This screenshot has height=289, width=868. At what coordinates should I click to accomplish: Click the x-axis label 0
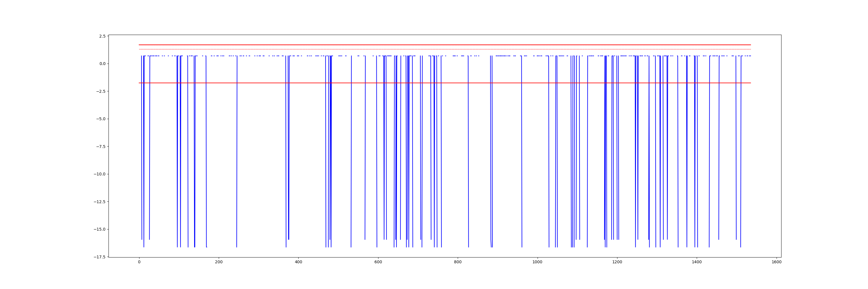coord(139,262)
